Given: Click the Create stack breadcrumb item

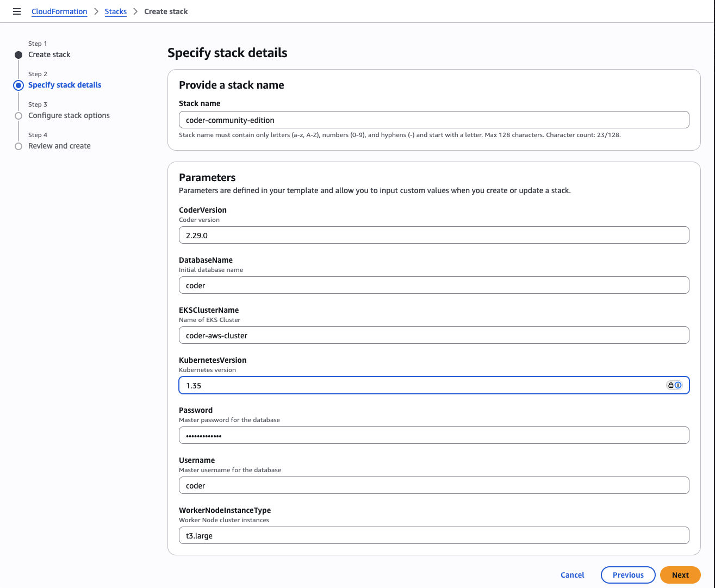Looking at the screenshot, I should [166, 11].
